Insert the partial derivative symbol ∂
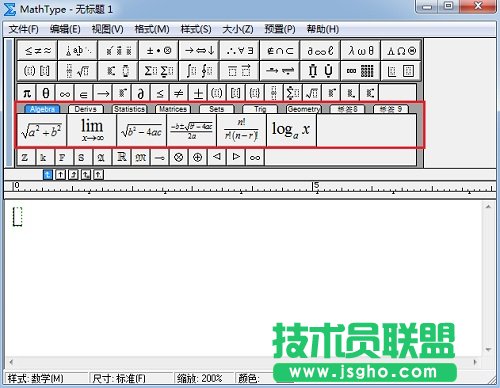 click(141, 93)
